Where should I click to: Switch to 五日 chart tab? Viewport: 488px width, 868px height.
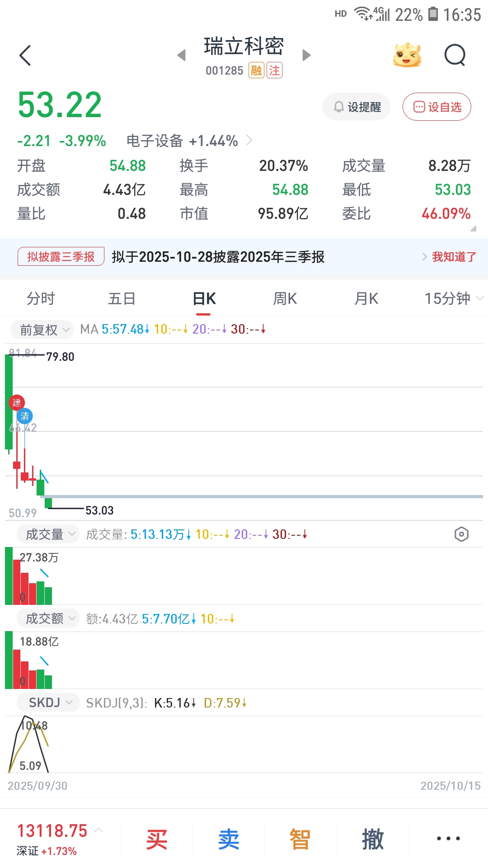pyautogui.click(x=122, y=298)
